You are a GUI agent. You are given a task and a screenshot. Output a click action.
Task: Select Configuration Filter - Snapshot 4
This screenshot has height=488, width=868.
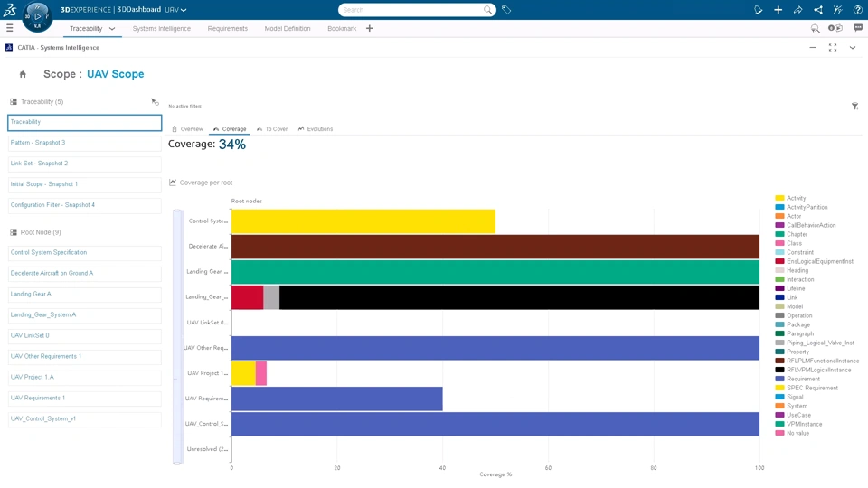point(85,205)
